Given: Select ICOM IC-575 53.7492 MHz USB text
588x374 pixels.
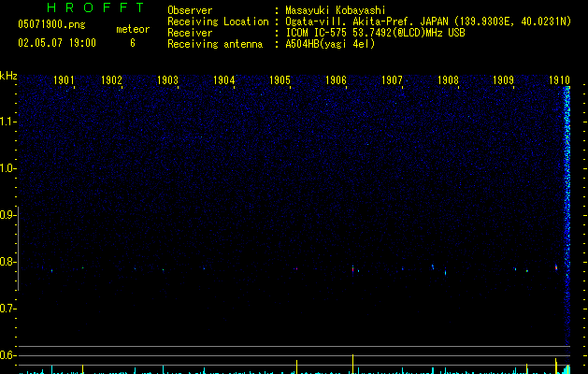Looking at the screenshot, I should [x=376, y=33].
